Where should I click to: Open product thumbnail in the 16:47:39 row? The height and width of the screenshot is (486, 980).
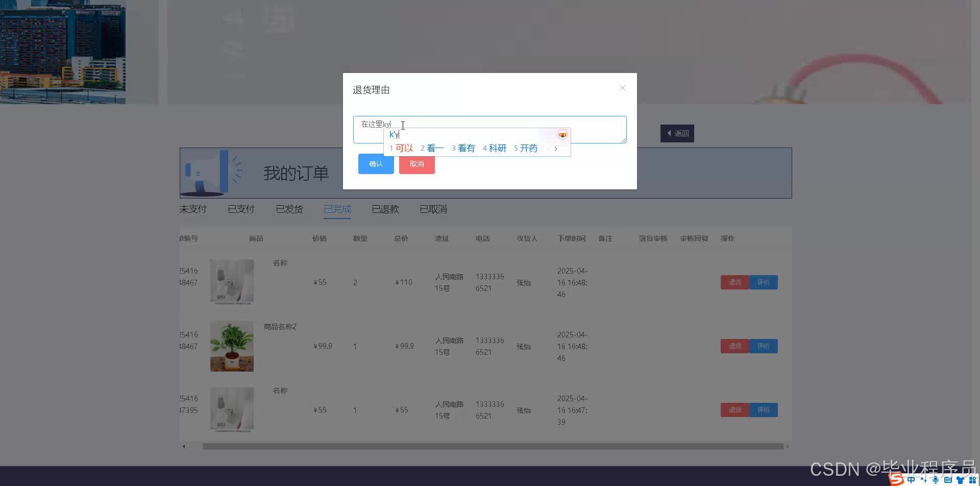pyautogui.click(x=232, y=410)
